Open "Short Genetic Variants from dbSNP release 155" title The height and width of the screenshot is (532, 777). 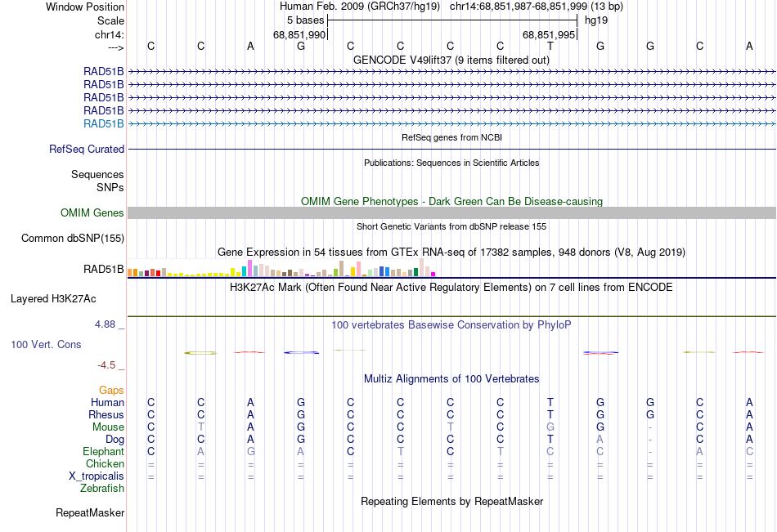click(451, 226)
